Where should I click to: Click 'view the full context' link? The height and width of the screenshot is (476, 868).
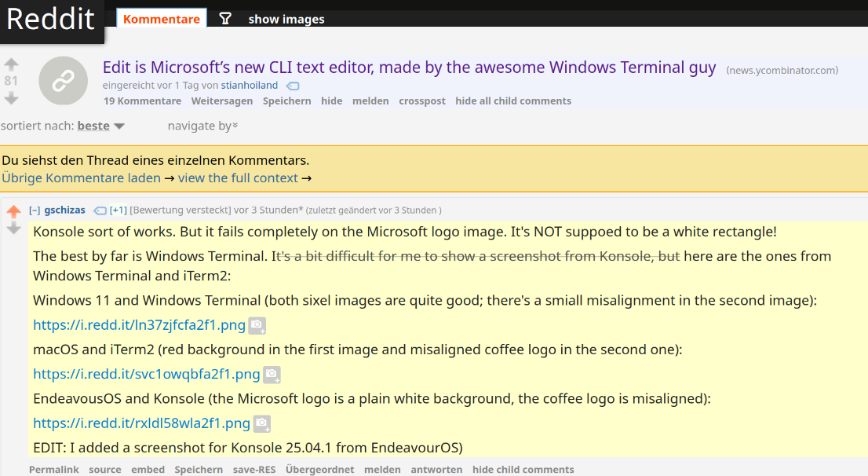(238, 178)
